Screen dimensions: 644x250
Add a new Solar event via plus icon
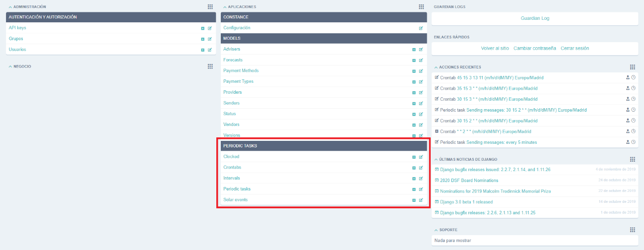click(x=414, y=200)
